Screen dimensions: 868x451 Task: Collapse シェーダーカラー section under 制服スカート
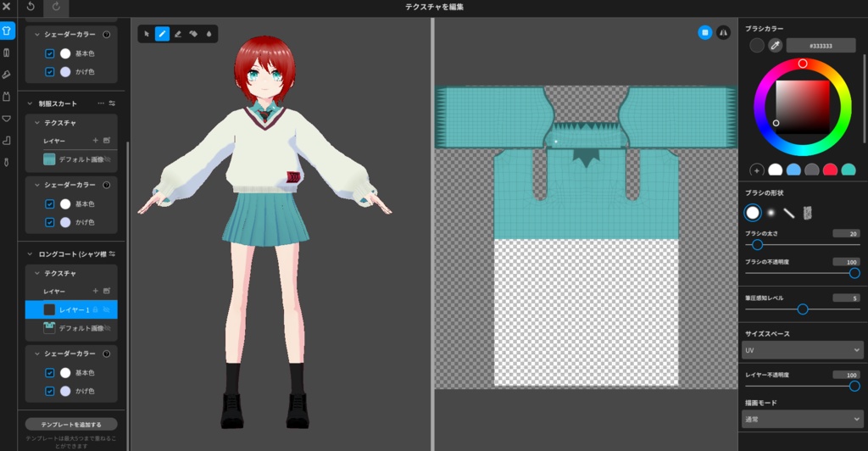(x=37, y=185)
